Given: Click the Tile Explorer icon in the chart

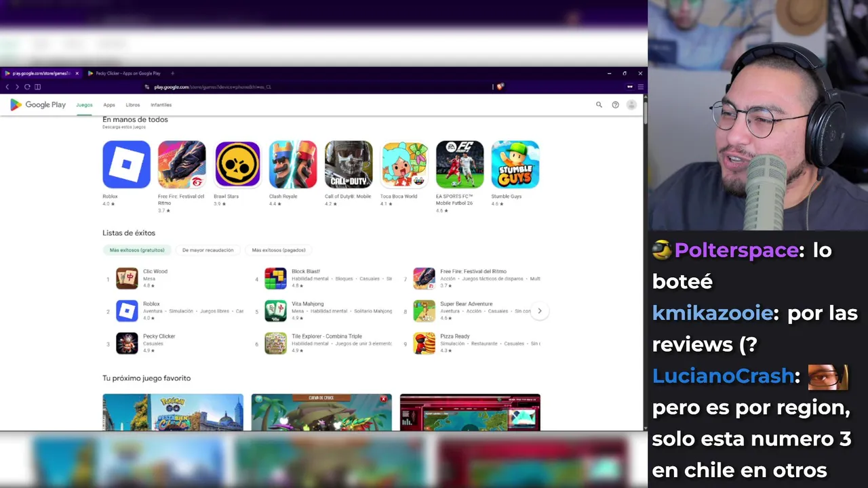Looking at the screenshot, I should (x=275, y=344).
